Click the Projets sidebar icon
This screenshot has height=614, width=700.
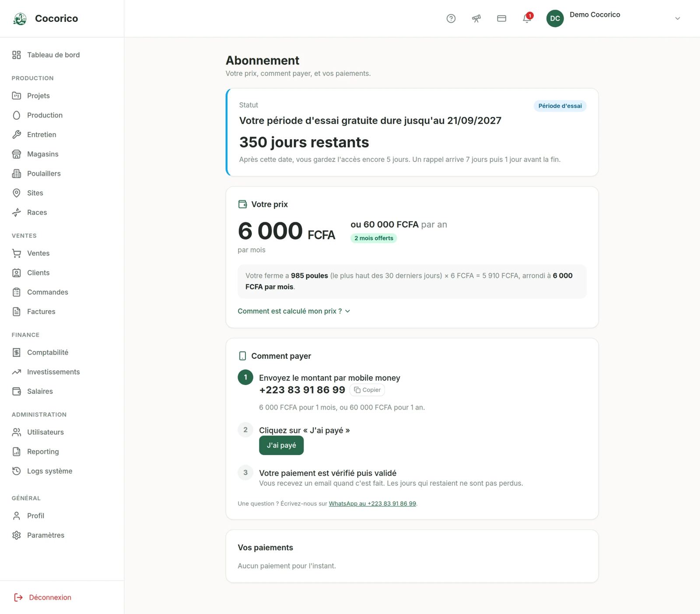click(17, 96)
